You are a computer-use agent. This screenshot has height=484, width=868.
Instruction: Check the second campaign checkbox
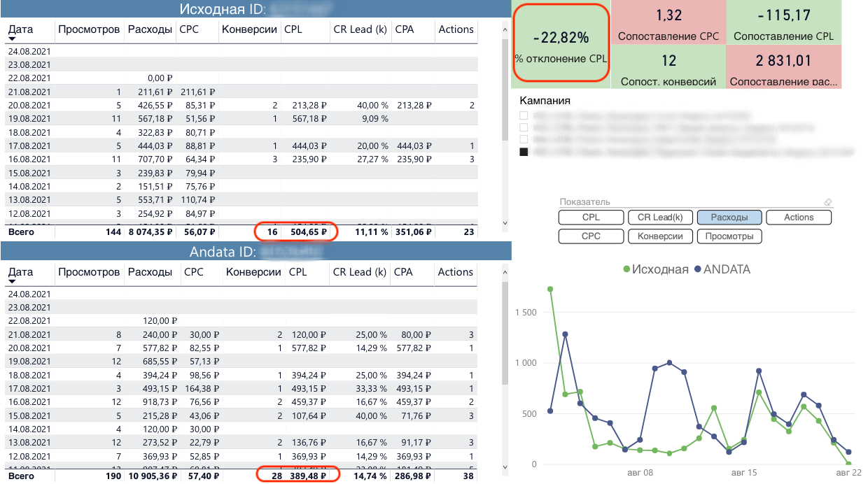click(x=524, y=127)
